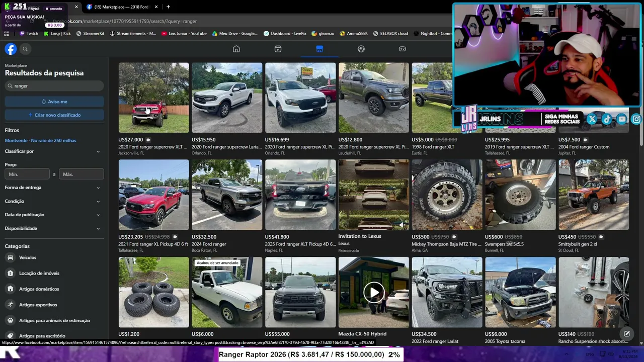Open the Meu Drive Google bookmark
The height and width of the screenshot is (362, 644).
tap(235, 34)
